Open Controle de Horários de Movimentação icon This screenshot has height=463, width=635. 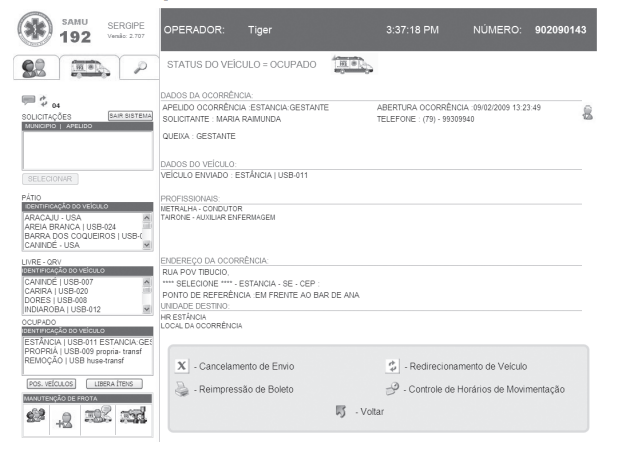(392, 389)
